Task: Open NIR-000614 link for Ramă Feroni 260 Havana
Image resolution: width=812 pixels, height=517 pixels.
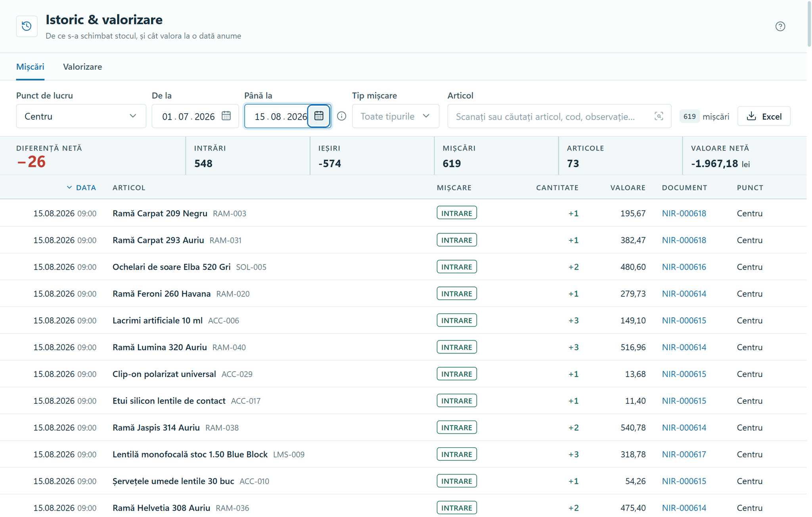Action: coord(684,294)
